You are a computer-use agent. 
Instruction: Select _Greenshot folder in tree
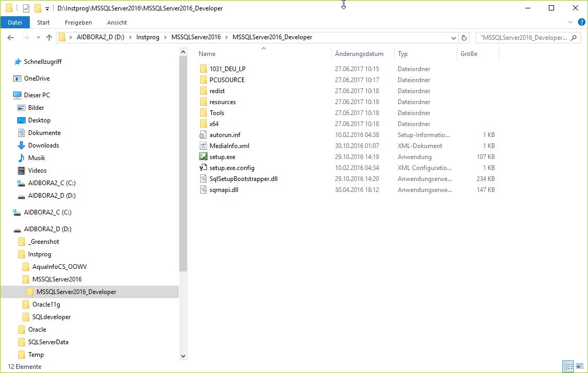[x=43, y=242]
